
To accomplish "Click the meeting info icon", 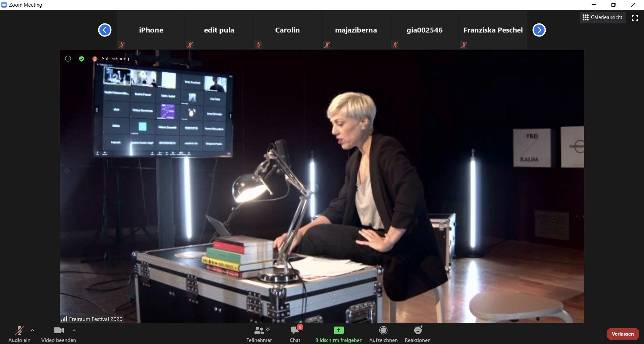I will (x=68, y=59).
